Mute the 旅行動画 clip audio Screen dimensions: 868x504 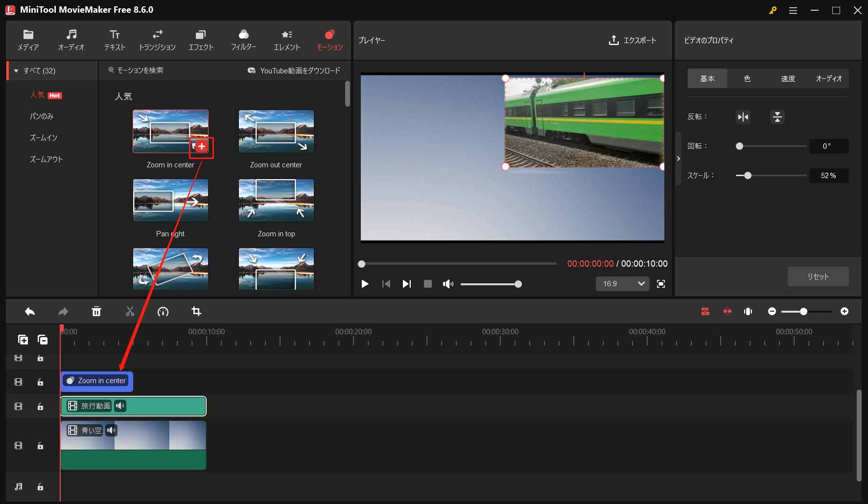click(x=120, y=406)
